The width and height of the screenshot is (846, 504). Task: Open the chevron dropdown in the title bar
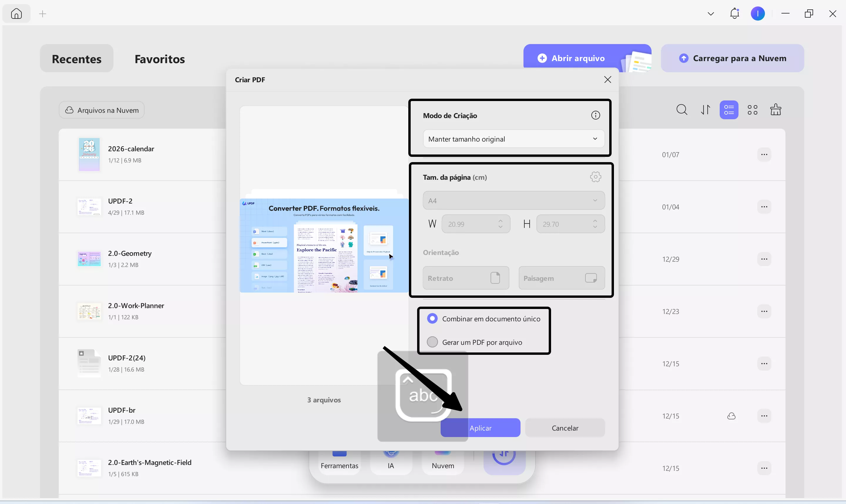(711, 13)
